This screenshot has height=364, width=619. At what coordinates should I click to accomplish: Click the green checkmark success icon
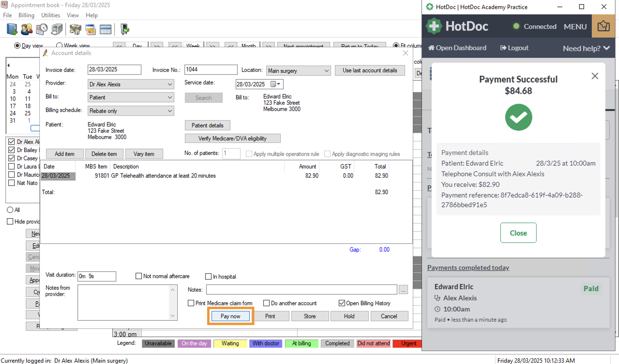click(519, 117)
